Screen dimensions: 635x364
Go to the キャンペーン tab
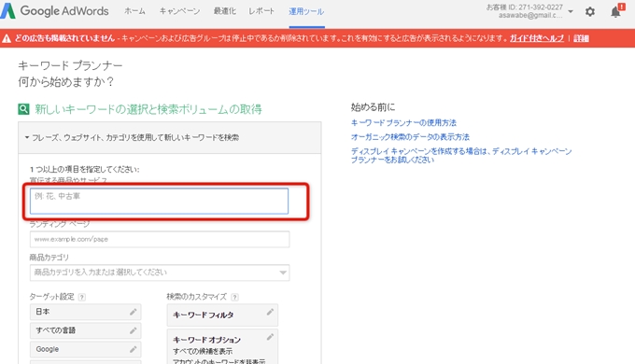coord(179,11)
